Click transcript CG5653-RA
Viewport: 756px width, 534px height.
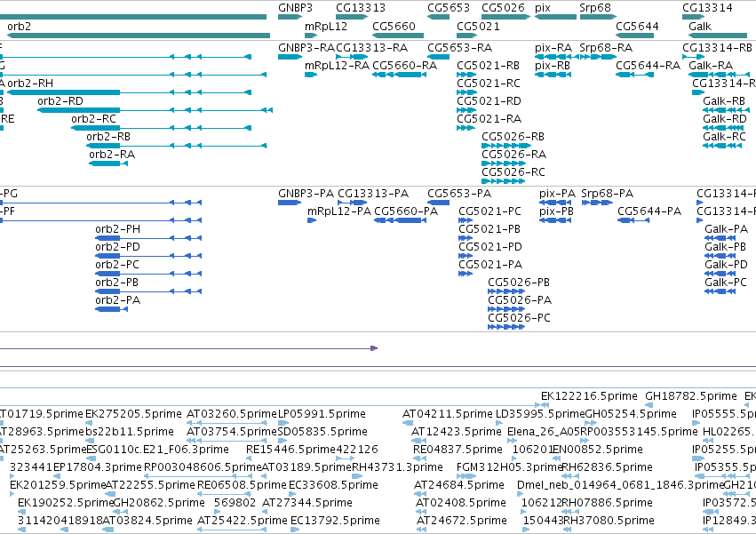pos(459,48)
